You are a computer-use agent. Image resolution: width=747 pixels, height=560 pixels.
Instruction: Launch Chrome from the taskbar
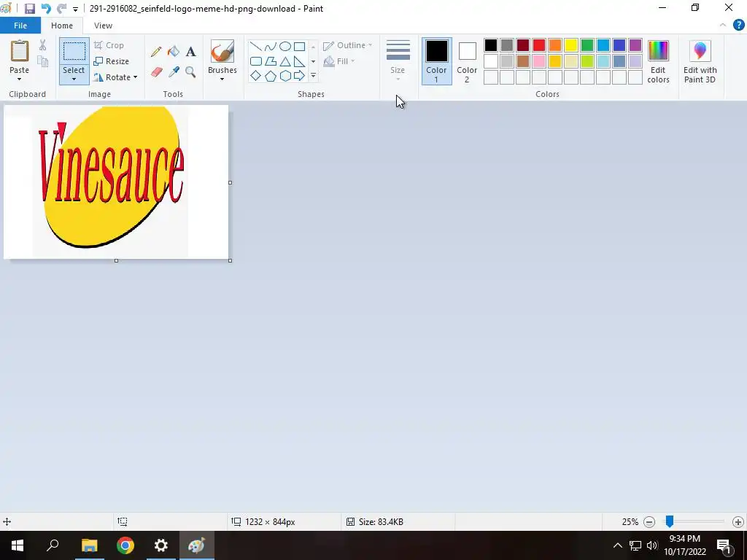pos(125,545)
